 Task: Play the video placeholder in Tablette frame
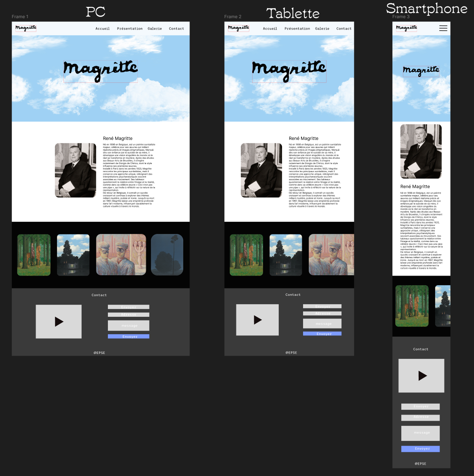[x=257, y=320]
